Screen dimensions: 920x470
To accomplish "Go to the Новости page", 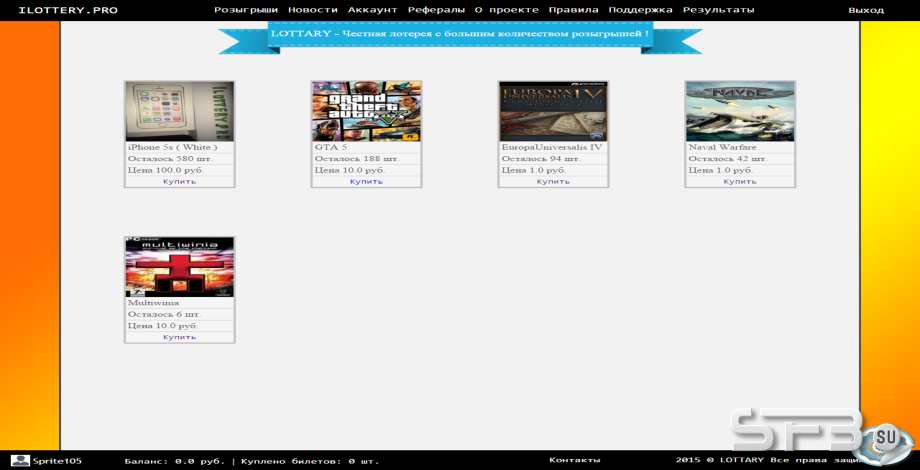I will (x=313, y=10).
